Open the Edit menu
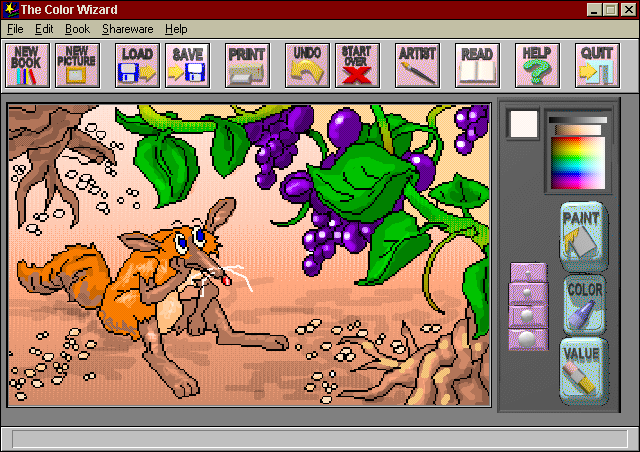The width and height of the screenshot is (640, 452). click(x=44, y=29)
